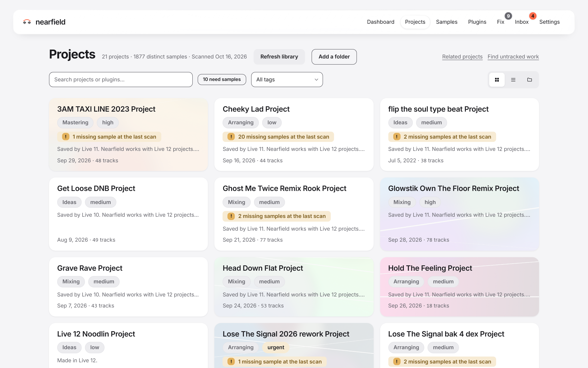Open the Head Down Flat Project card
Image resolution: width=588 pixels, height=368 pixels.
coord(294,287)
